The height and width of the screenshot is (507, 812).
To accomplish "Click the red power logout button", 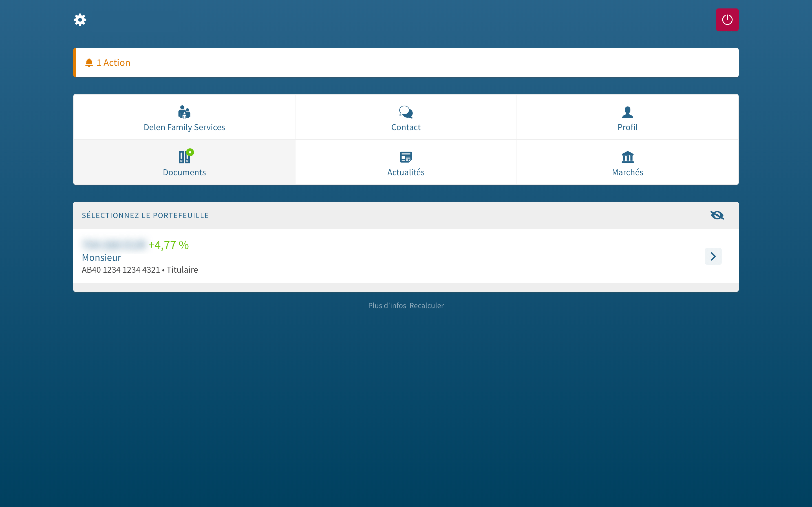I will (x=727, y=20).
